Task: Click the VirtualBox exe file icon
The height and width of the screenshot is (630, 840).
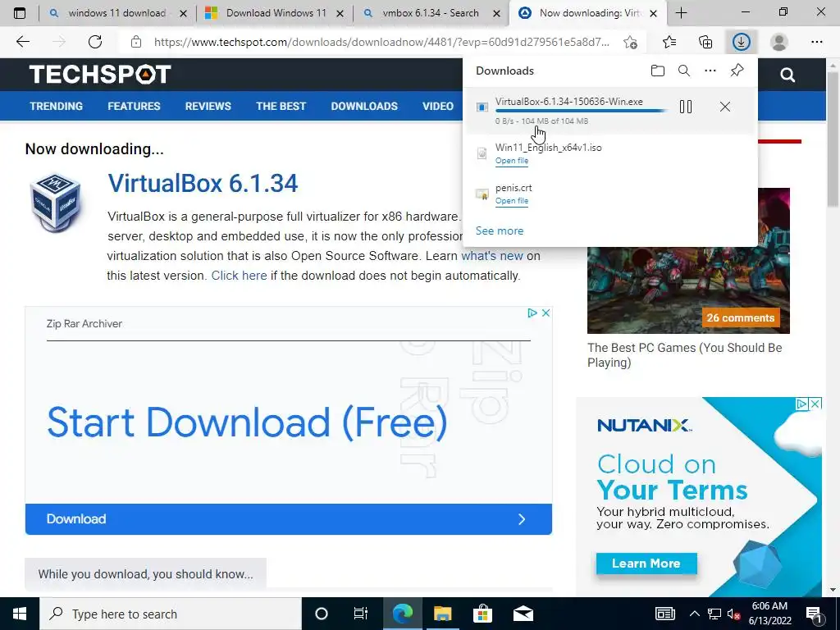Action: [x=482, y=107]
